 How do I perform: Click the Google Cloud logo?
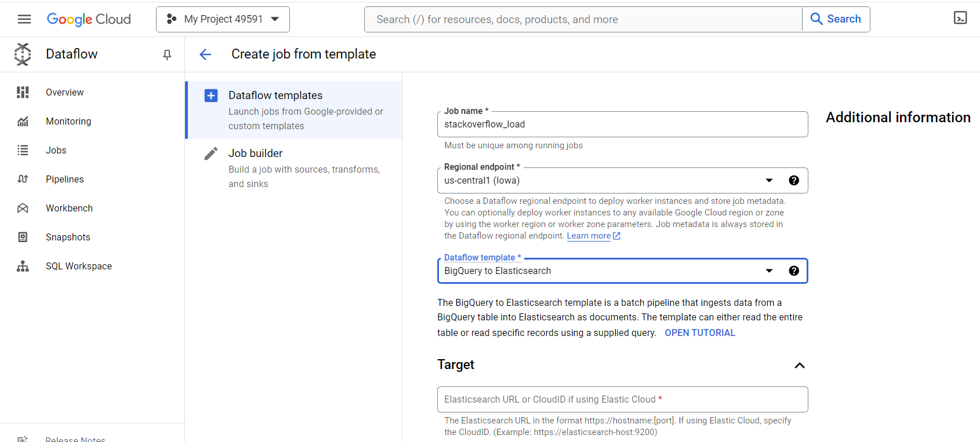[x=89, y=19]
